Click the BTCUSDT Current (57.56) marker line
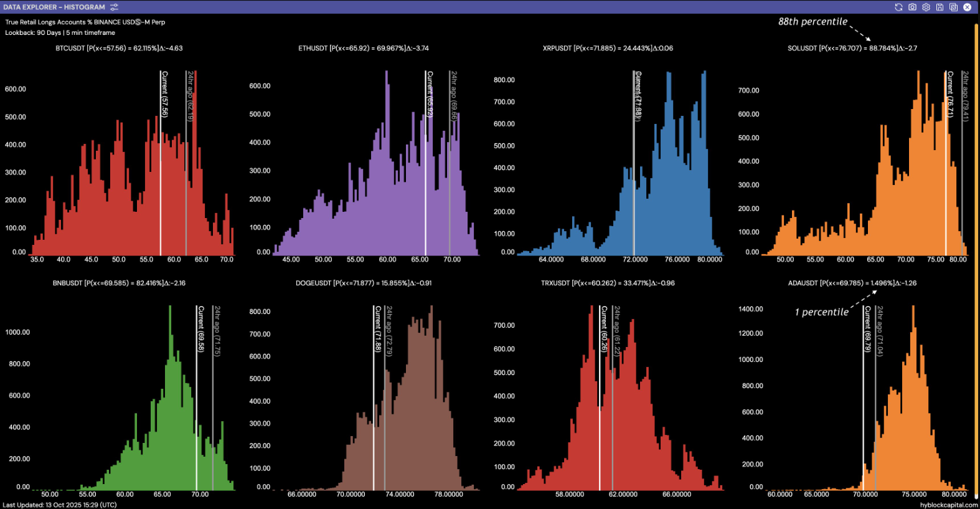The height and width of the screenshot is (509, 980). [161, 163]
